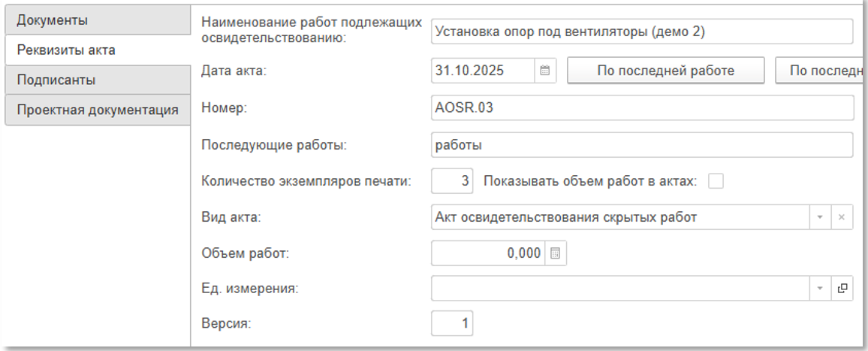The width and height of the screenshot is (868, 351).
Task: Click the Наименование работ text field
Action: (642, 32)
